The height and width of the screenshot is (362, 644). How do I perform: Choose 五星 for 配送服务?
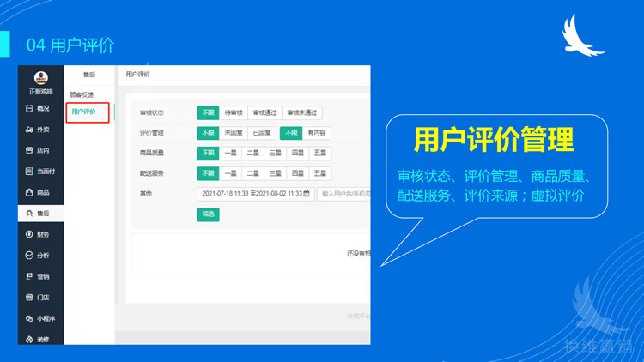tap(320, 173)
